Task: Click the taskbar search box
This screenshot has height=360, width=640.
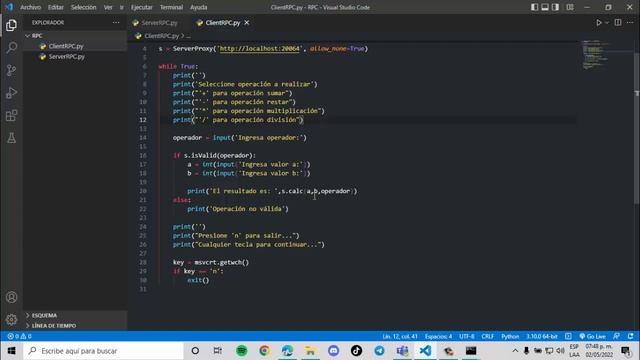Action: point(104,351)
